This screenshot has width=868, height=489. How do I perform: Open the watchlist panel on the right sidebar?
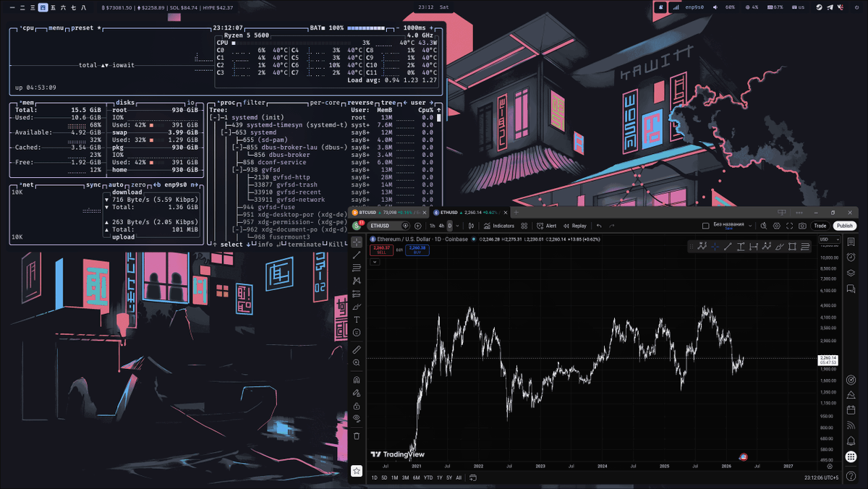(852, 241)
